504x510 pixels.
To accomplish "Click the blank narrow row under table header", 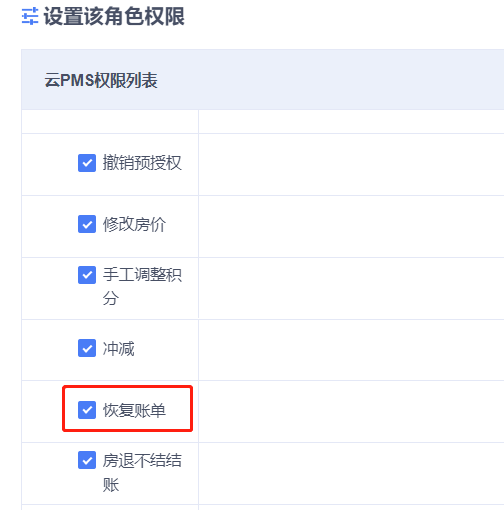I will point(263,122).
